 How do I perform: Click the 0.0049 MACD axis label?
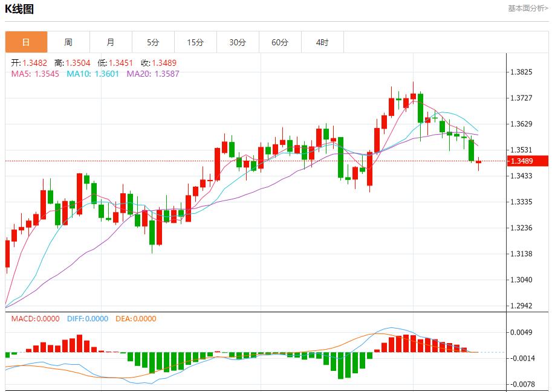521,332
